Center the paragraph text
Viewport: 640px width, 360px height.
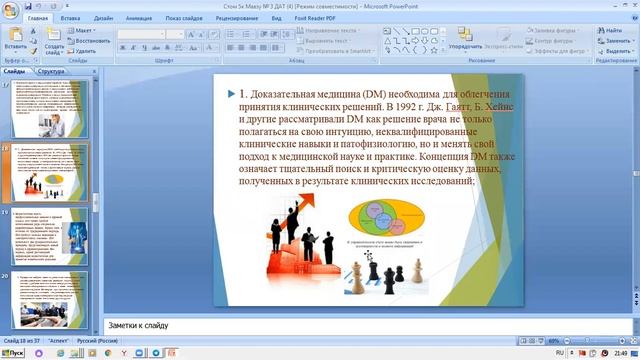[x=241, y=48]
